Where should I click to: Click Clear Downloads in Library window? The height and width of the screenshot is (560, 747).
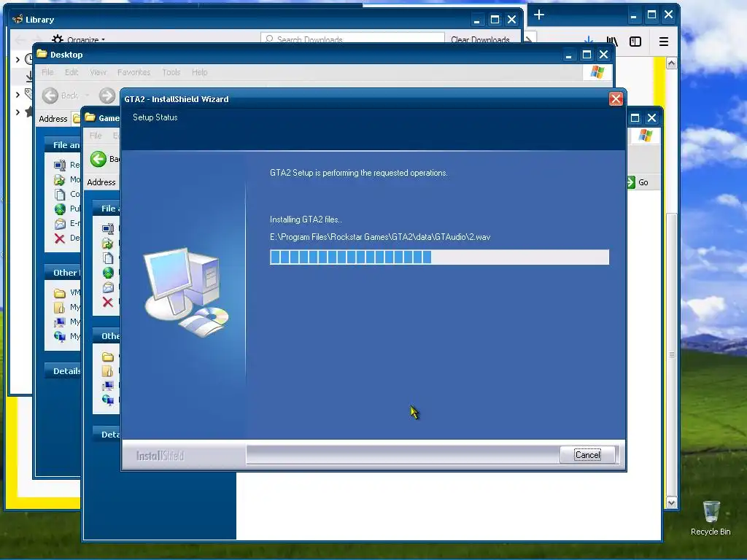click(480, 39)
